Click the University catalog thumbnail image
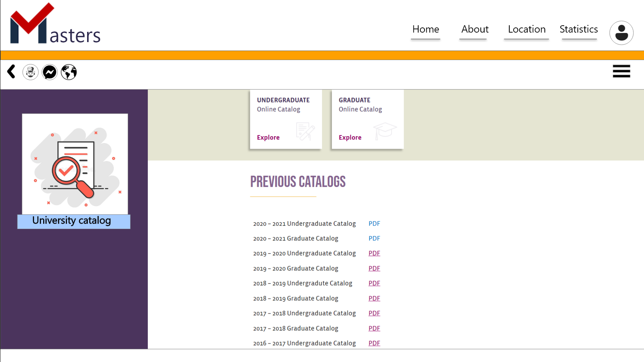Viewport: 644px width, 362px height. tap(75, 164)
